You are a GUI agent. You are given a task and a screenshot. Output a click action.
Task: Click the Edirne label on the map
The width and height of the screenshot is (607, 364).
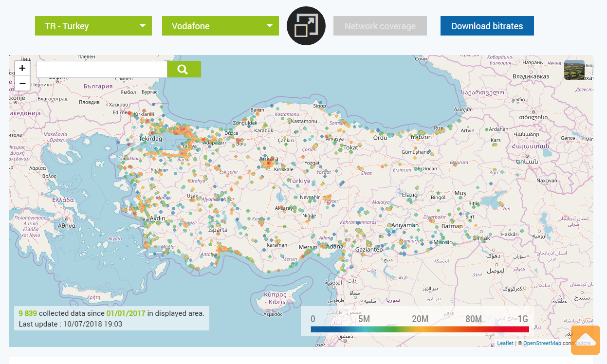pos(120,112)
